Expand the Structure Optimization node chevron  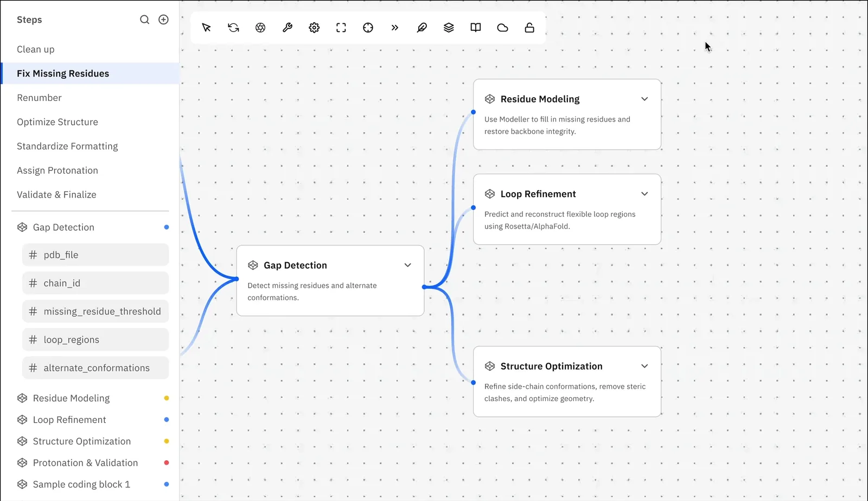[x=644, y=366]
